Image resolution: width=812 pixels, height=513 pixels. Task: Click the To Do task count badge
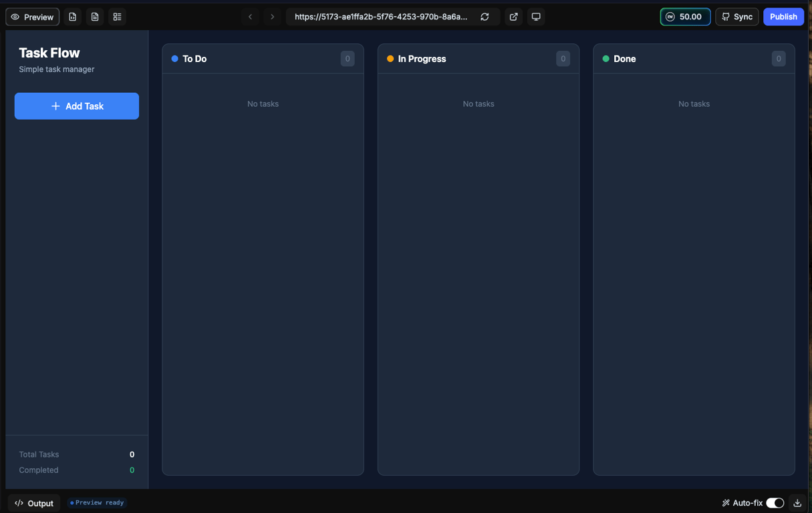pos(348,59)
